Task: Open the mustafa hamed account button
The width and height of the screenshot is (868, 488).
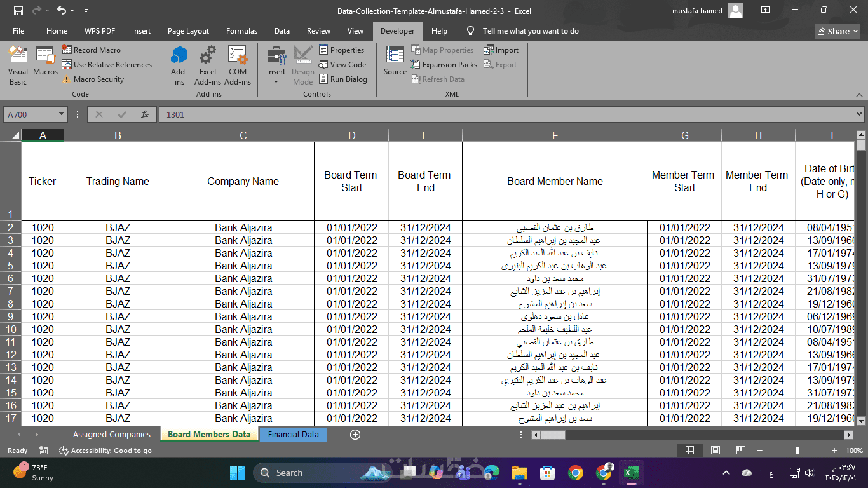Action: (x=708, y=11)
